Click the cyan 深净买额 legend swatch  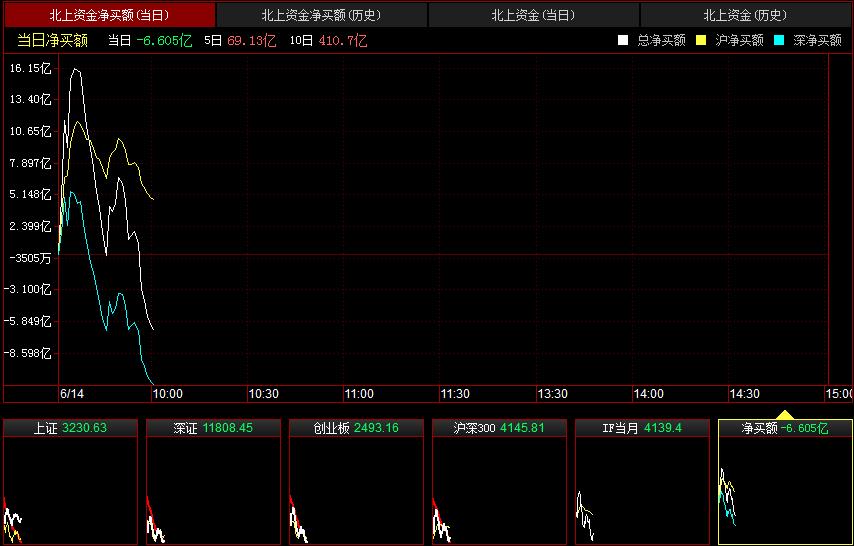click(x=779, y=40)
